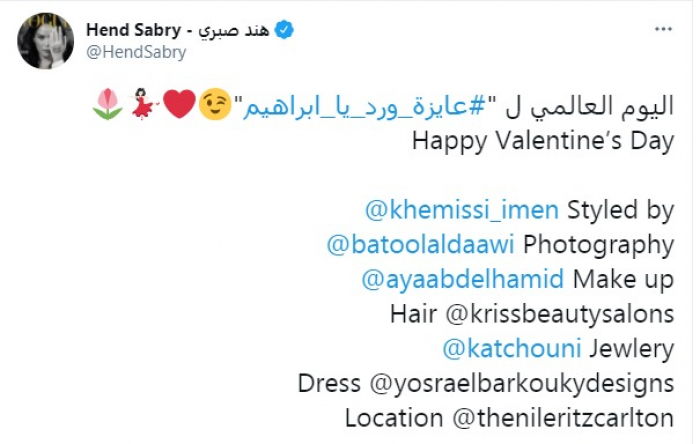700x444 pixels.
Task: Click the Happy Valentine's Day text
Action: [x=543, y=138]
